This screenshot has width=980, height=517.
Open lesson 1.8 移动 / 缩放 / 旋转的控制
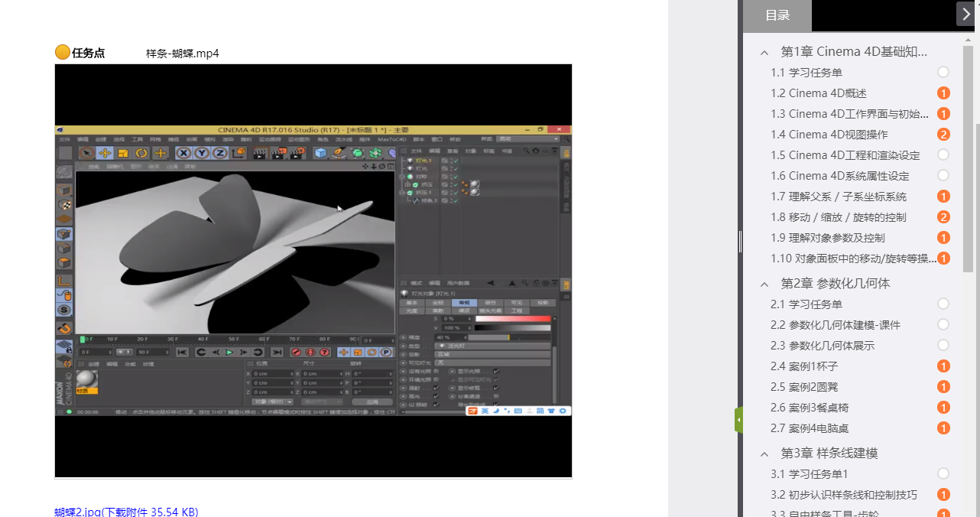coord(838,217)
